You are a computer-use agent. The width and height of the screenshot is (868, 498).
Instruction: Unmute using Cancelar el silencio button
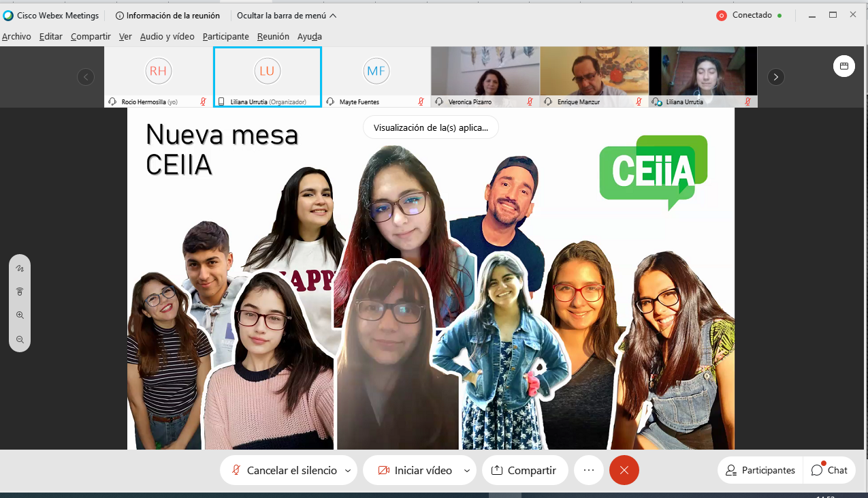tap(284, 470)
